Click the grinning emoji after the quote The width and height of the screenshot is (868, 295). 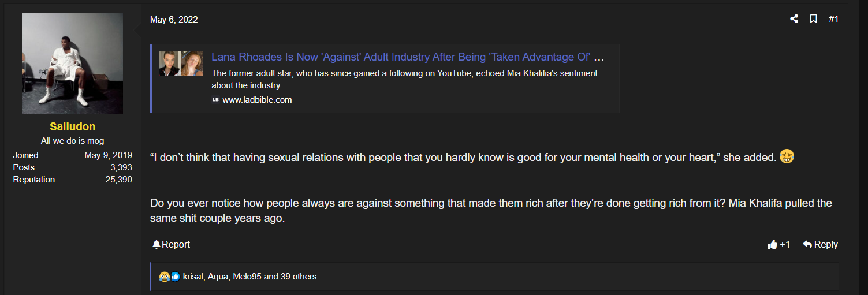[x=787, y=156]
